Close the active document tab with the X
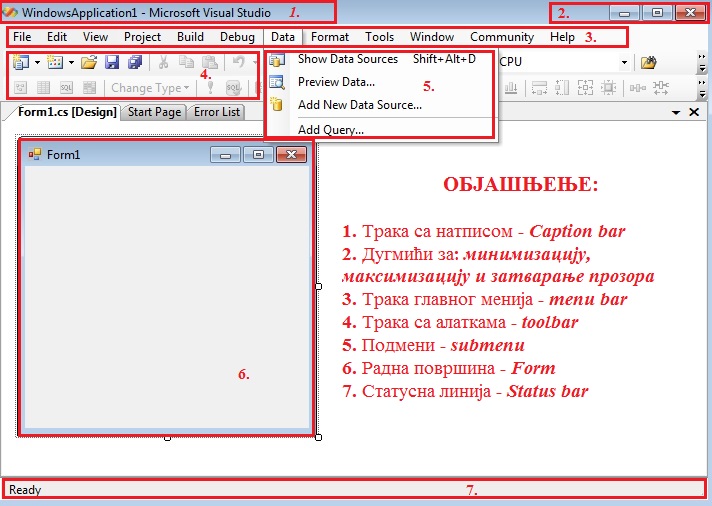The height and width of the screenshot is (506, 712). click(x=694, y=112)
